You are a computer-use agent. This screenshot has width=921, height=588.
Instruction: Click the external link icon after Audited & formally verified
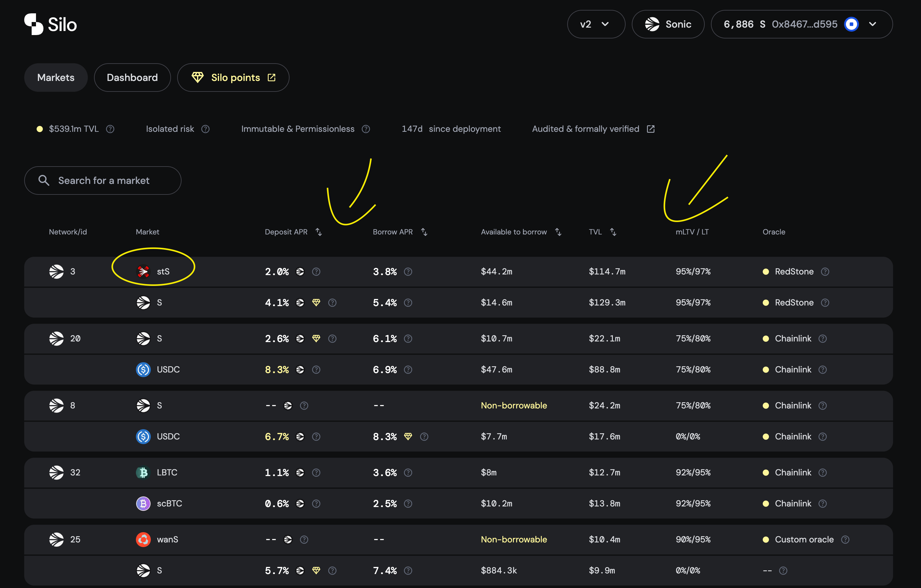tap(651, 129)
